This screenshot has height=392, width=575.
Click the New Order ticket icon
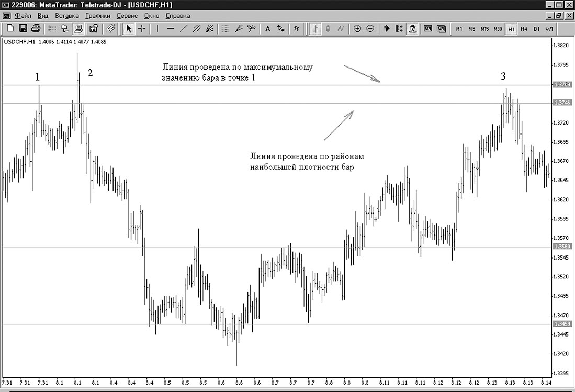pos(111,28)
